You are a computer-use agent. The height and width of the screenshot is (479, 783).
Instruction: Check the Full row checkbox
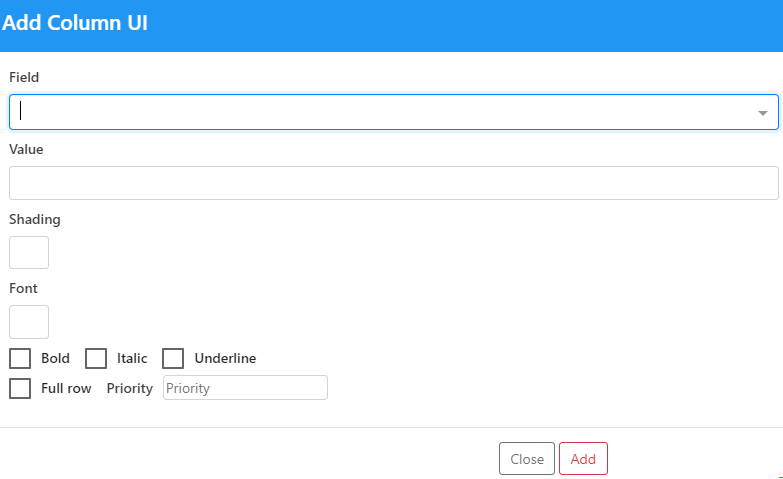(20, 388)
